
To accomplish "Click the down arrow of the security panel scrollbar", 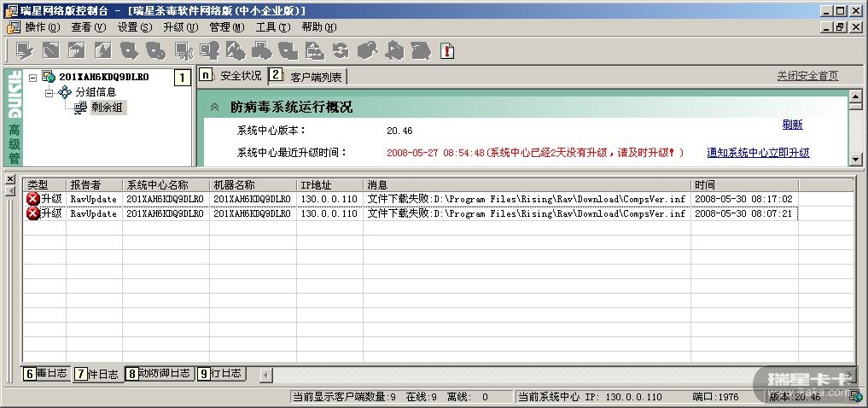I will click(x=855, y=159).
